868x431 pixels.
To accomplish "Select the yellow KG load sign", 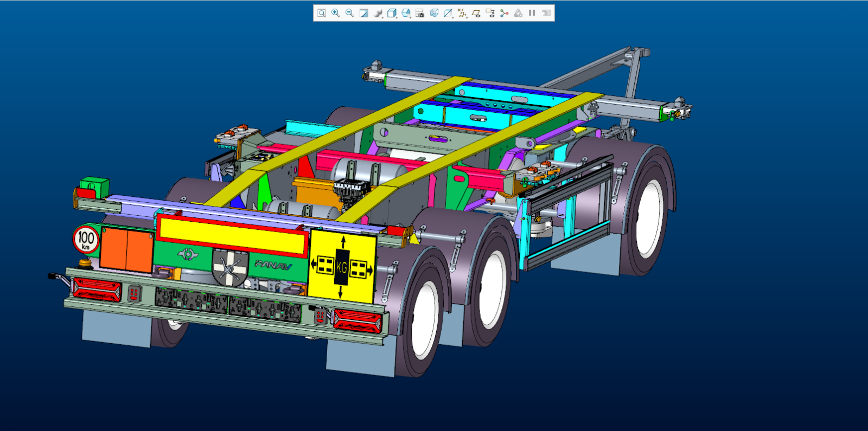I will point(342,267).
